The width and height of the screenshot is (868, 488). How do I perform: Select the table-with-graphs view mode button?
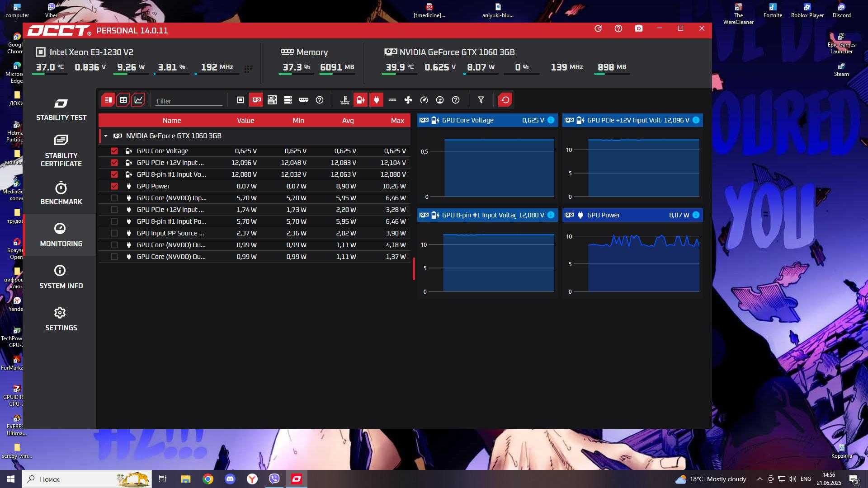click(108, 100)
